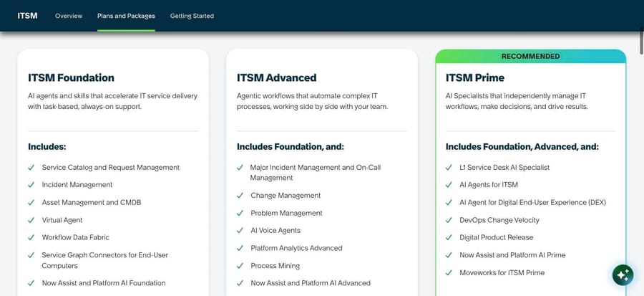Image resolution: width=644 pixels, height=296 pixels.
Task: Click checkmark beside Moveworks for ITSM Prime
Action: [449, 272]
